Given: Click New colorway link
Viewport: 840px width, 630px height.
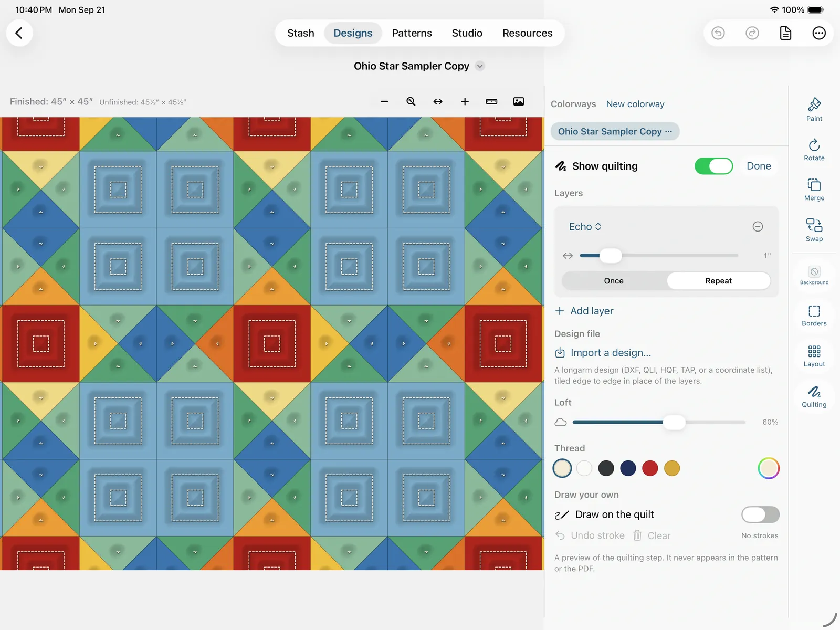Looking at the screenshot, I should pos(635,104).
